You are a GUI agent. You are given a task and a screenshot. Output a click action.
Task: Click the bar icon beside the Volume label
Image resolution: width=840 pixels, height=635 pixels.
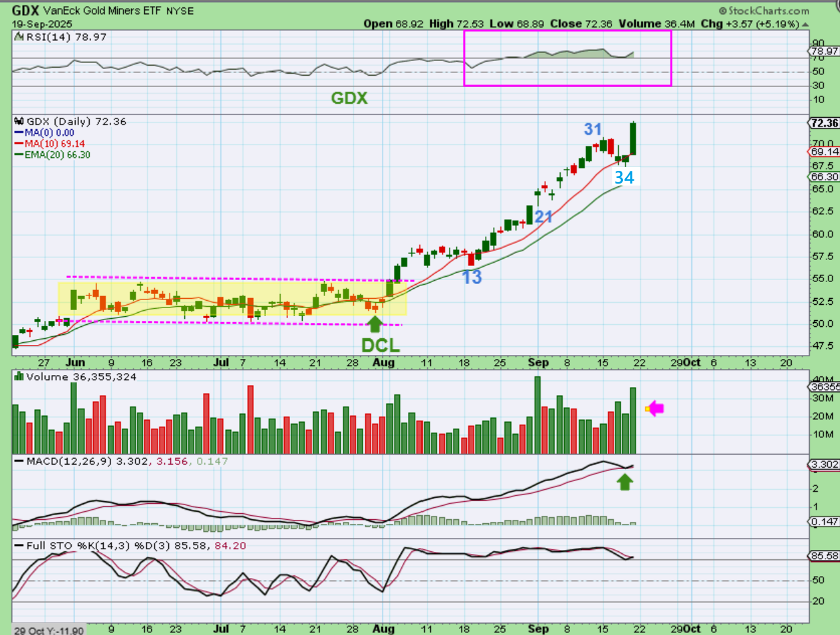pyautogui.click(x=19, y=377)
